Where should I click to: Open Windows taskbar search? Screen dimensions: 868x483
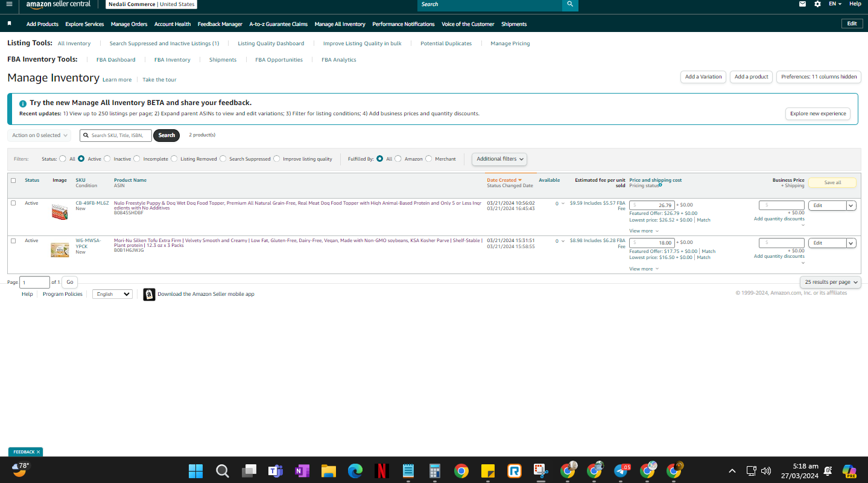pos(222,471)
